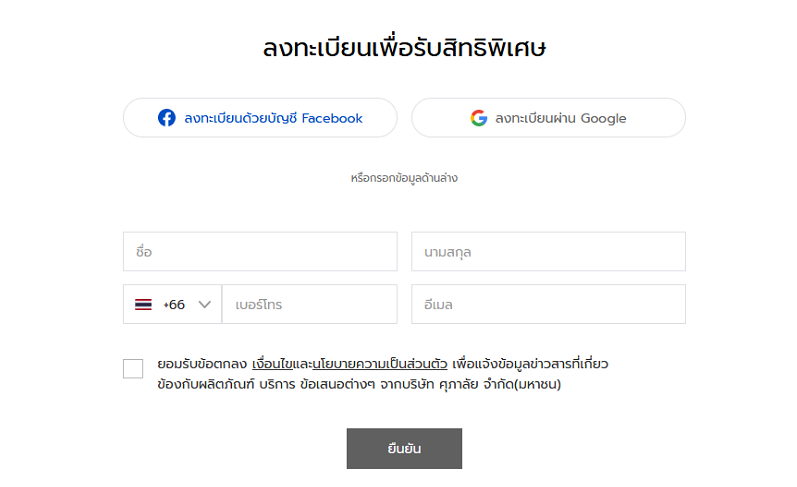Viewport: 797px width, 487px height.
Task: Click the Facebook logo icon
Action: [x=166, y=118]
